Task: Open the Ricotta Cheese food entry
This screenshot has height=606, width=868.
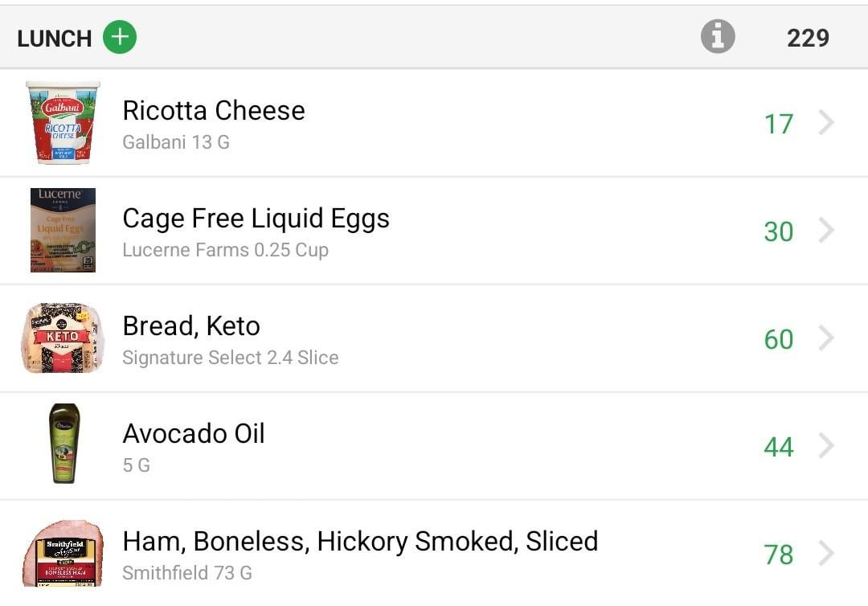Action: [434, 123]
